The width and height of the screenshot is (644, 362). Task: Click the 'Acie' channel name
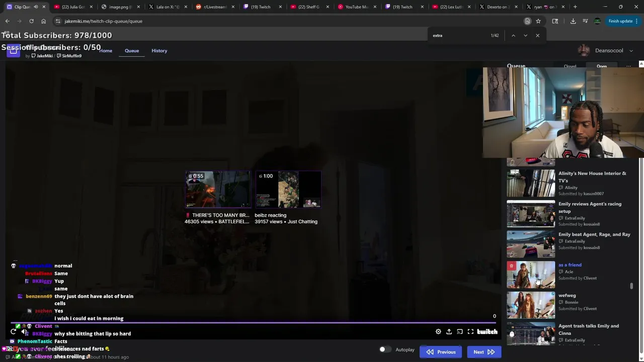[569, 271]
